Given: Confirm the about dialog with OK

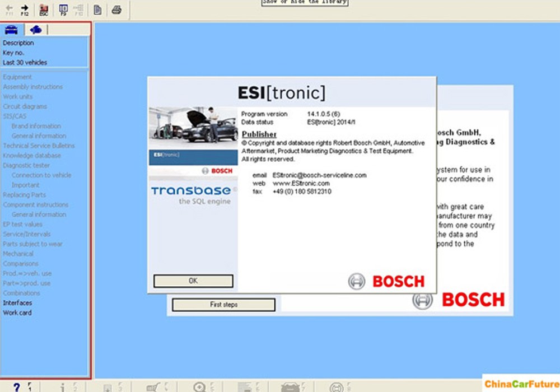Looking at the screenshot, I should point(193,281).
